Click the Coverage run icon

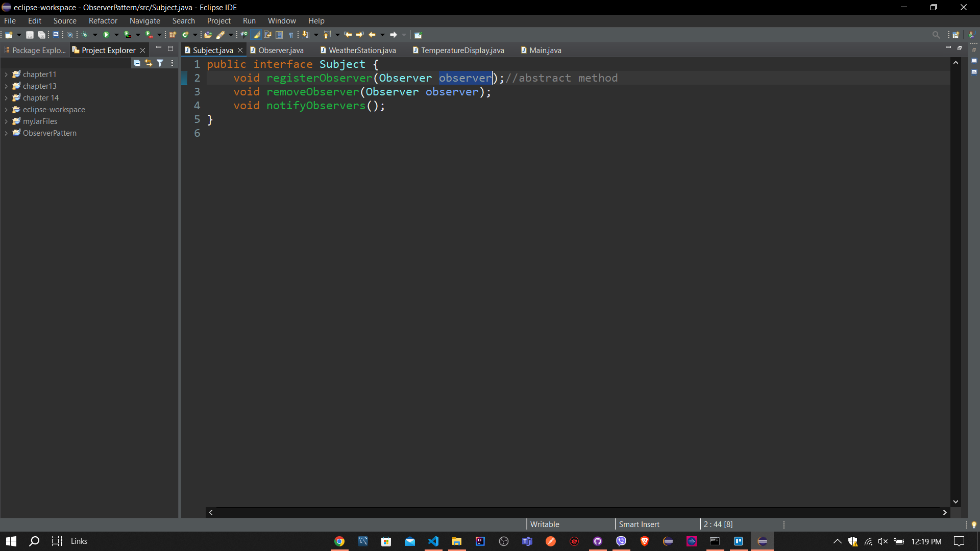(128, 35)
